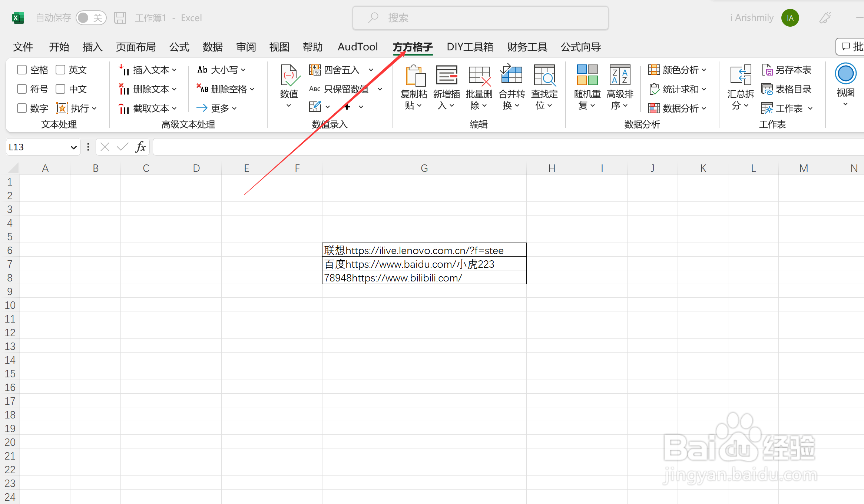Image resolution: width=864 pixels, height=504 pixels.
Task: Click the plus icon in 数值录入
Action: [347, 107]
